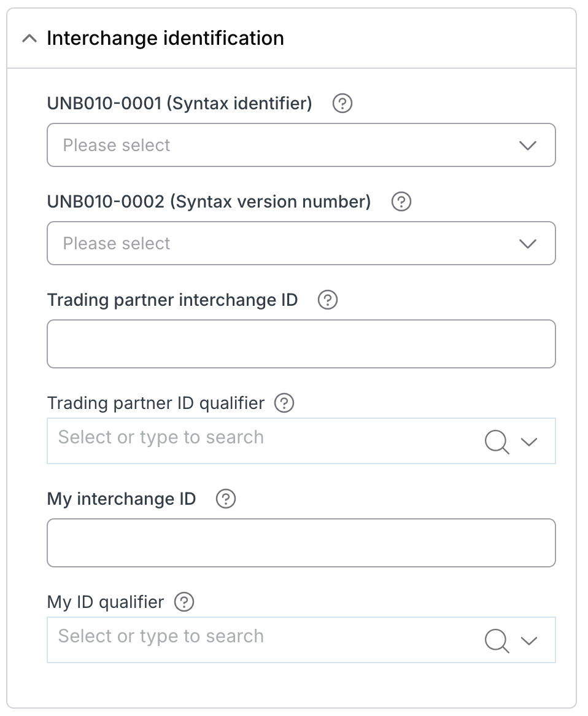Expand Trading partner ID qualifier chevron
588x716 pixels.
[x=529, y=442]
